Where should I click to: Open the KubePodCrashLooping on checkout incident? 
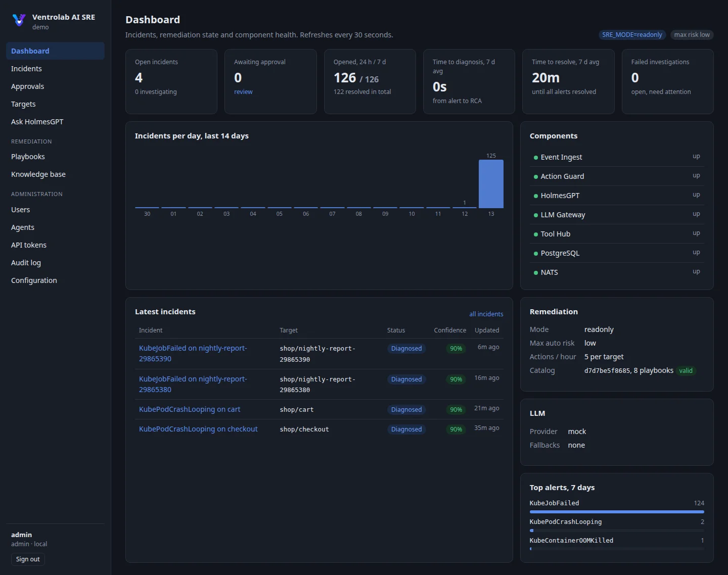click(198, 429)
